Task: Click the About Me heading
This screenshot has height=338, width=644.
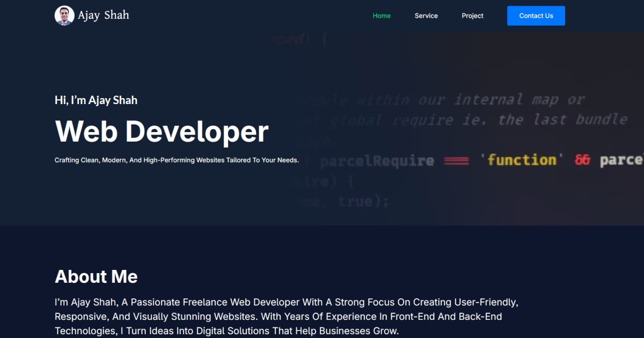Action: [96, 277]
